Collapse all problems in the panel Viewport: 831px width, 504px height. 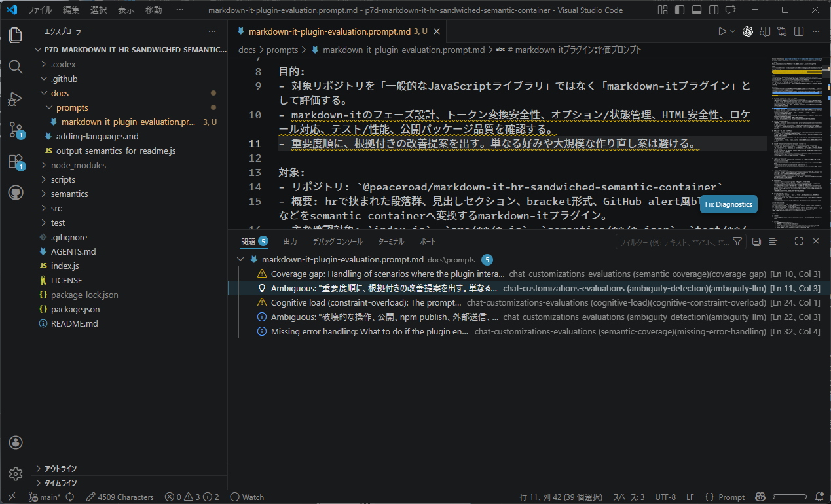(756, 242)
